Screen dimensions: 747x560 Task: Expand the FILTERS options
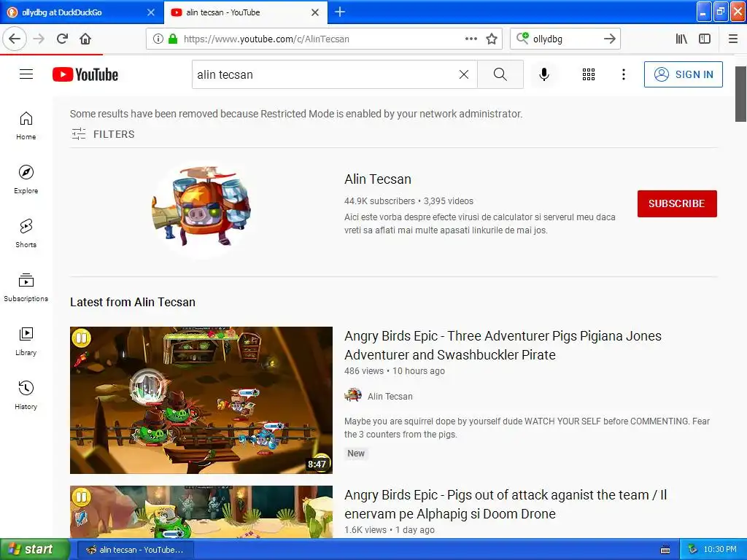click(104, 134)
